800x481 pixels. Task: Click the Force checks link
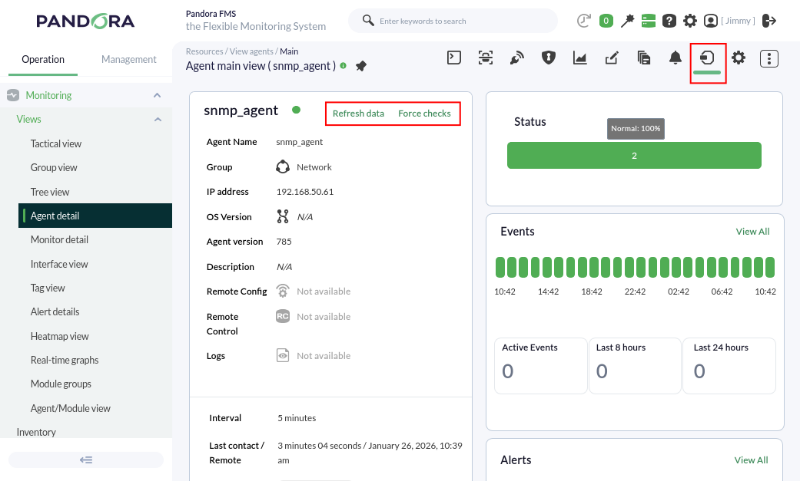tap(424, 113)
